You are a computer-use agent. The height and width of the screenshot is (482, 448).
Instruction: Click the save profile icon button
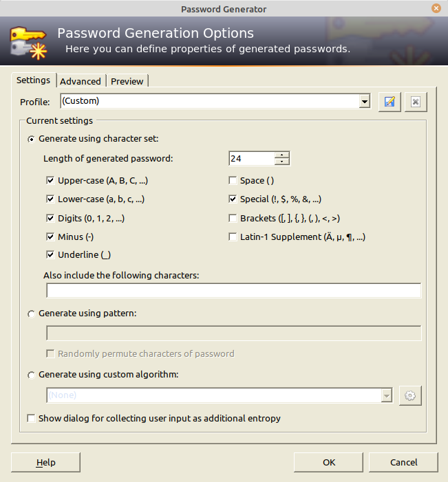[390, 102]
